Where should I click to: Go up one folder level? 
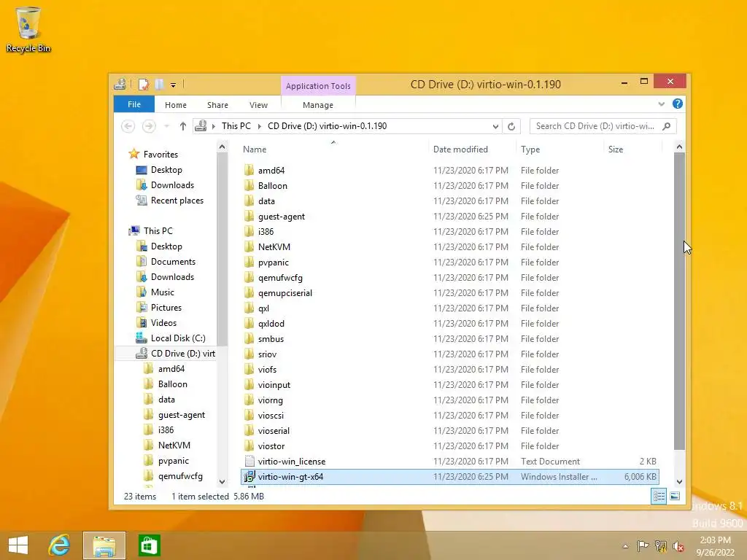(183, 126)
